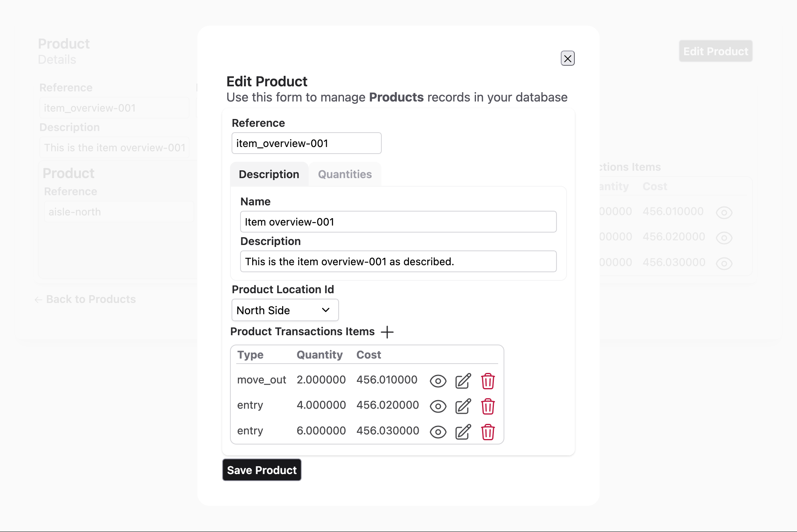This screenshot has width=797, height=532.
Task: Open the Product Location Id dropdown
Action: (x=285, y=310)
